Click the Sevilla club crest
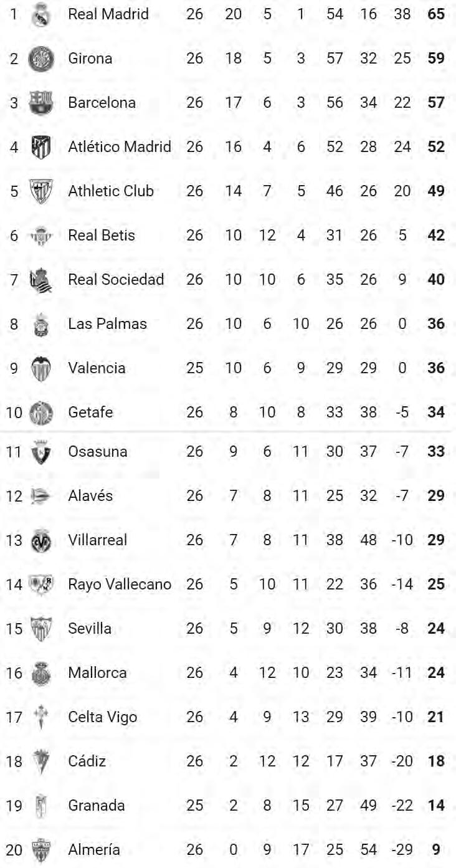Viewport: 456px width, 868px height. (41, 629)
